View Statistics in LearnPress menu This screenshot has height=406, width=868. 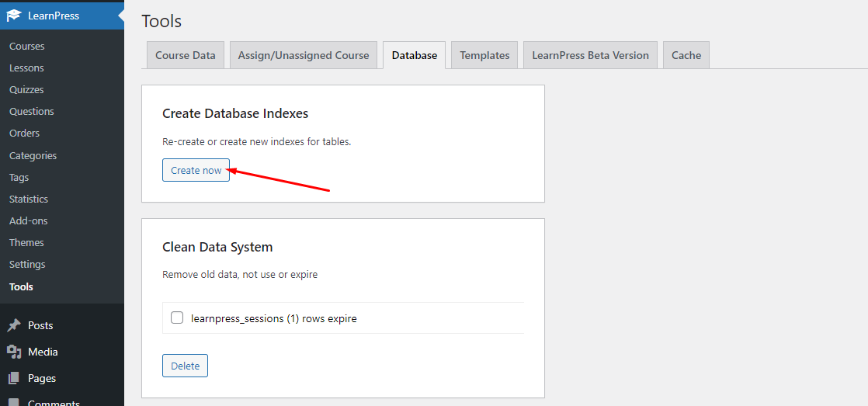pos(29,200)
